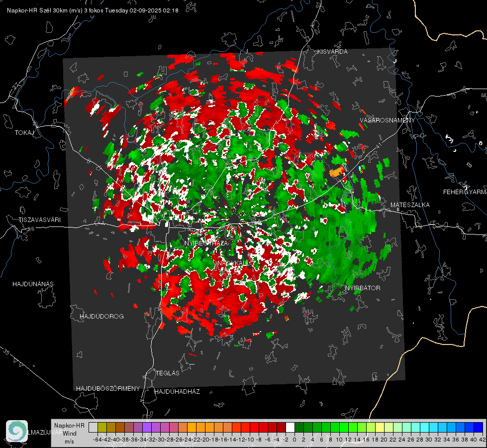The width and height of the screenshot is (487, 448).
Task: Click the Napkor-HR legend title
Action: pos(69,425)
